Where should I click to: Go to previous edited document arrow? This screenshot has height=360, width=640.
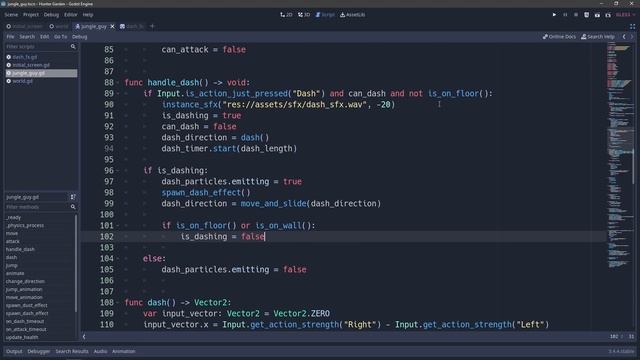point(624,37)
